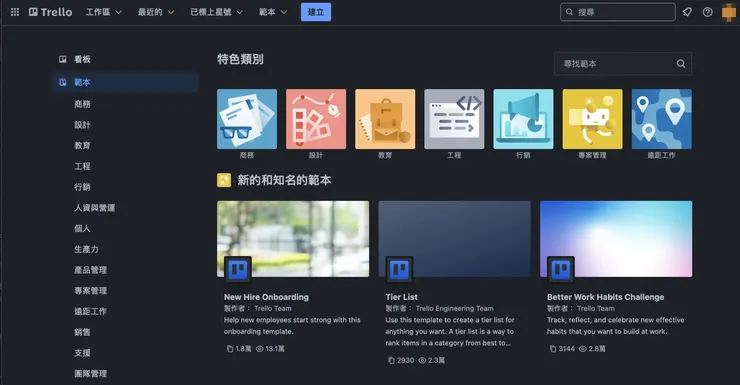Open the app switcher grid icon
The width and height of the screenshot is (740, 385).
click(15, 12)
